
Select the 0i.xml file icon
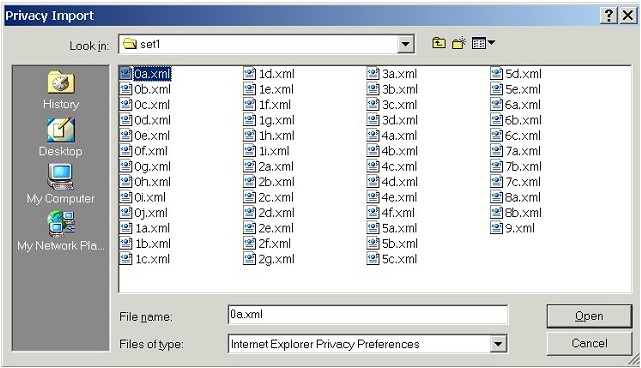click(126, 197)
